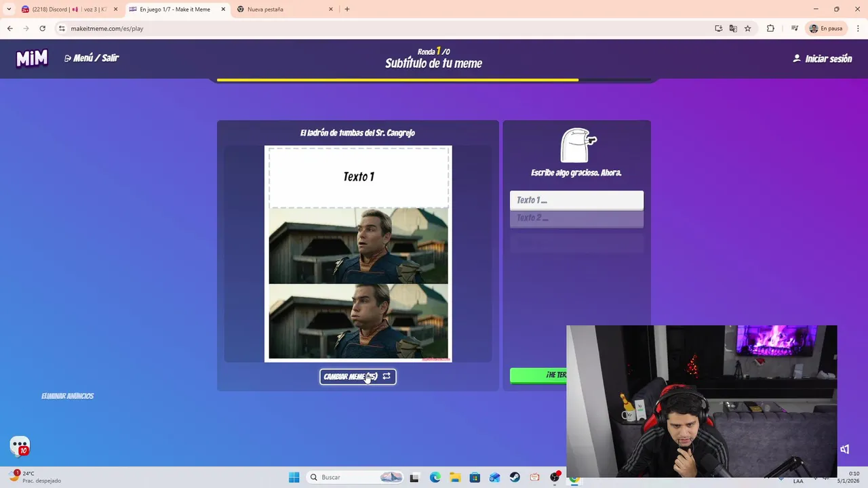Click the speaker volume icon
Screen dimensions: 868x488
(x=845, y=449)
